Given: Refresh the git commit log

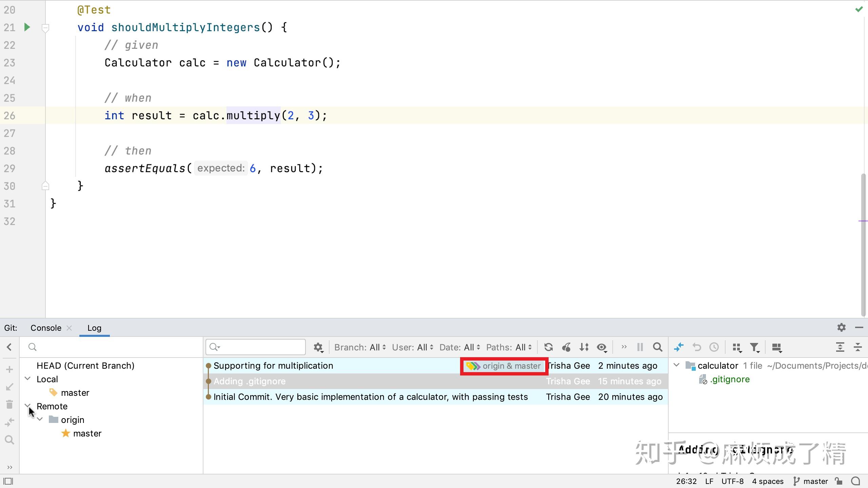Looking at the screenshot, I should coord(548,347).
